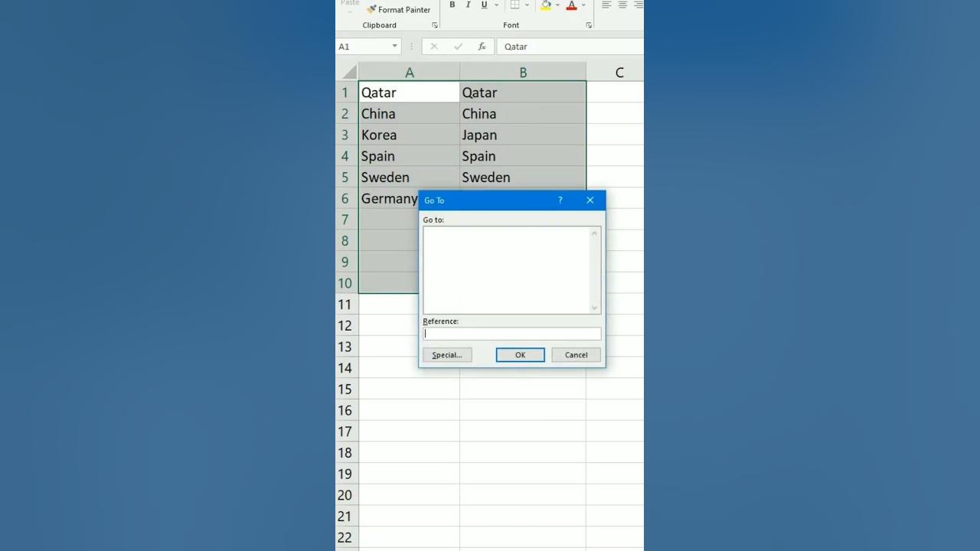Screen dimensions: 980x551
Task: Open the Borders dropdown arrow
Action: click(x=528, y=5)
